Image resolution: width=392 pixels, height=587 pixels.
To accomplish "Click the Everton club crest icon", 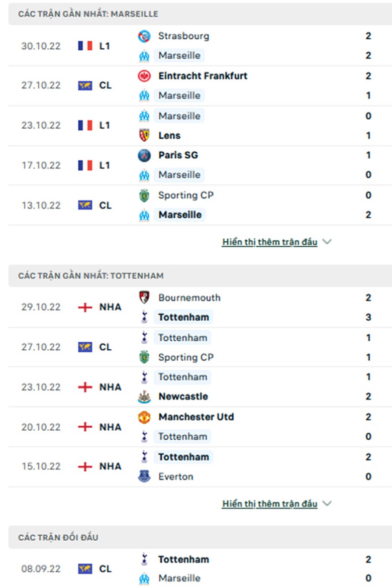I will pyautogui.click(x=144, y=476).
